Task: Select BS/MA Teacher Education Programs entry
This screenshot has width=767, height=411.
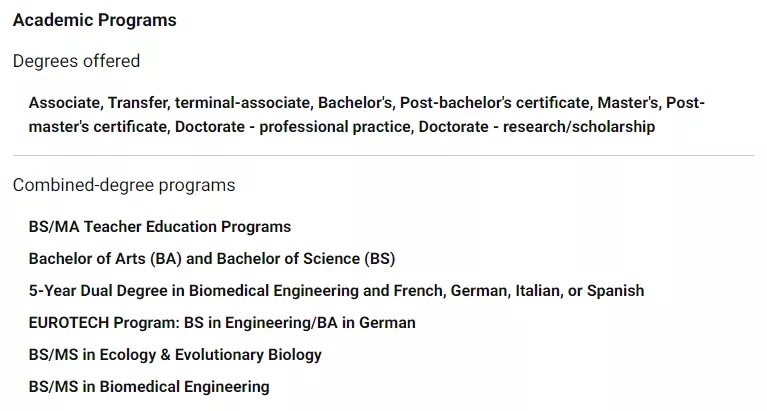Action: coord(160,227)
